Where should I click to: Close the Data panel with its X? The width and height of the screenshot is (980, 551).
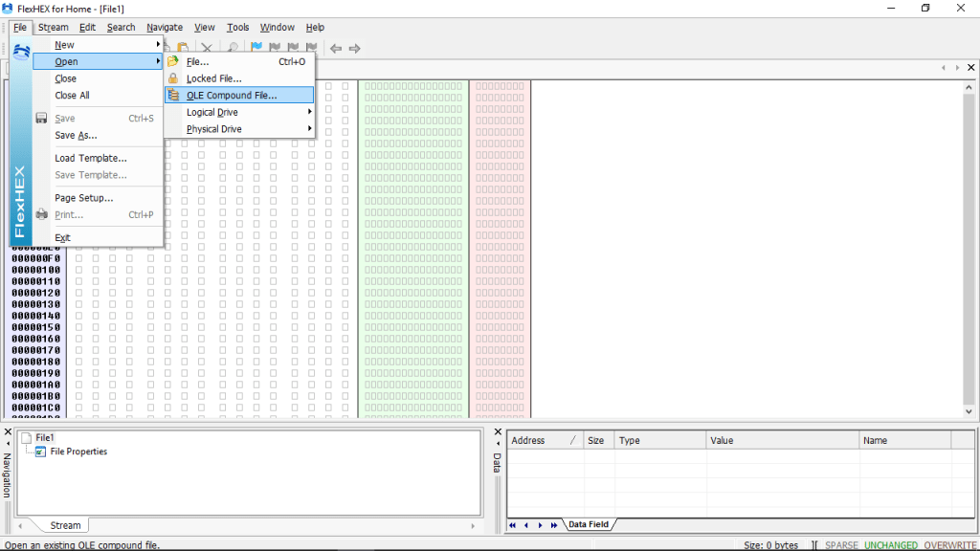tap(497, 433)
